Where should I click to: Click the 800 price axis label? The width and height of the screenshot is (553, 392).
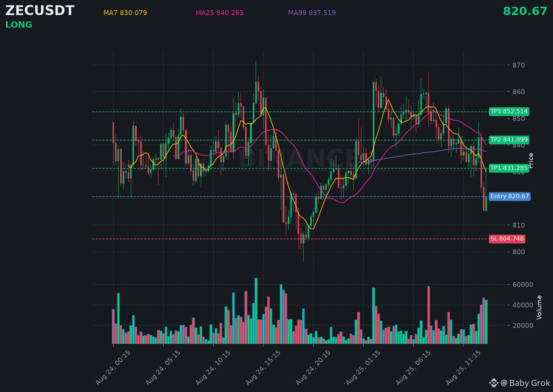[519, 252]
